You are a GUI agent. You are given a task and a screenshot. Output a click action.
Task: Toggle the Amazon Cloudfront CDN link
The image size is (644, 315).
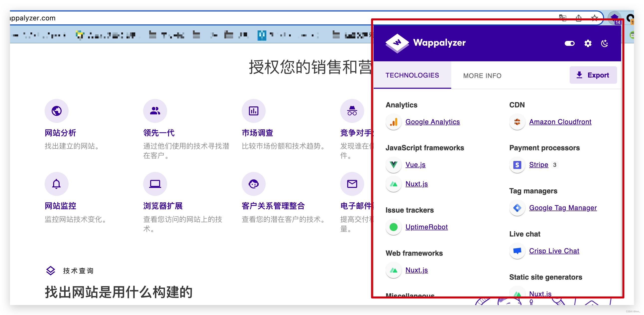click(x=559, y=122)
